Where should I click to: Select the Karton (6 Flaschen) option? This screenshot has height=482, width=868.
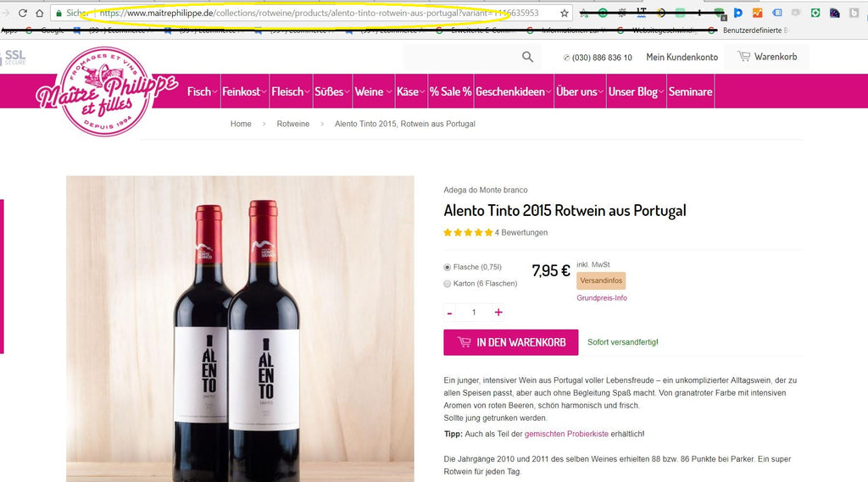tap(448, 284)
